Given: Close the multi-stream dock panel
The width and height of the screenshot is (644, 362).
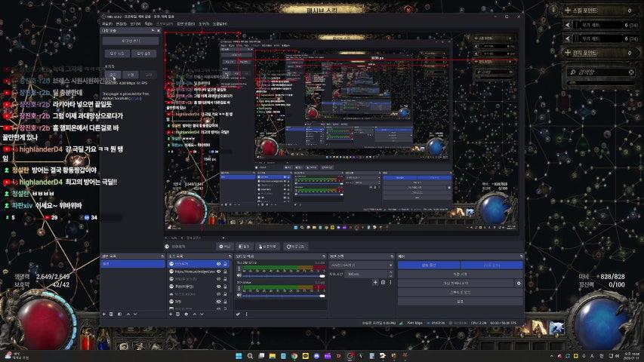Looking at the screenshot, I should 159,31.
